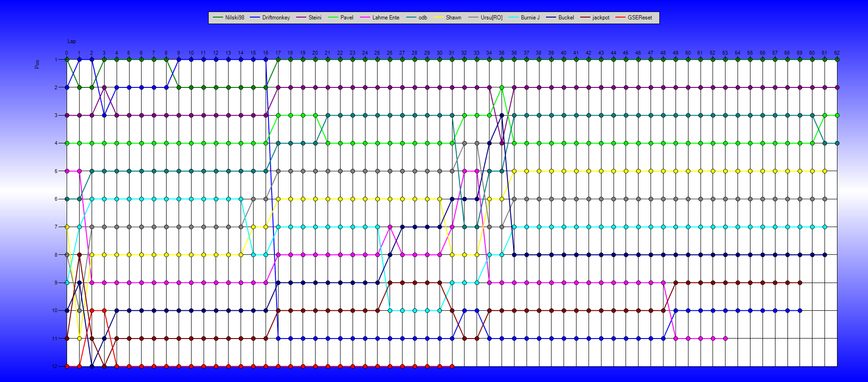Click Steini's marker at lap 35 position 4
Viewport: 868px width, 382px height.
502,143
